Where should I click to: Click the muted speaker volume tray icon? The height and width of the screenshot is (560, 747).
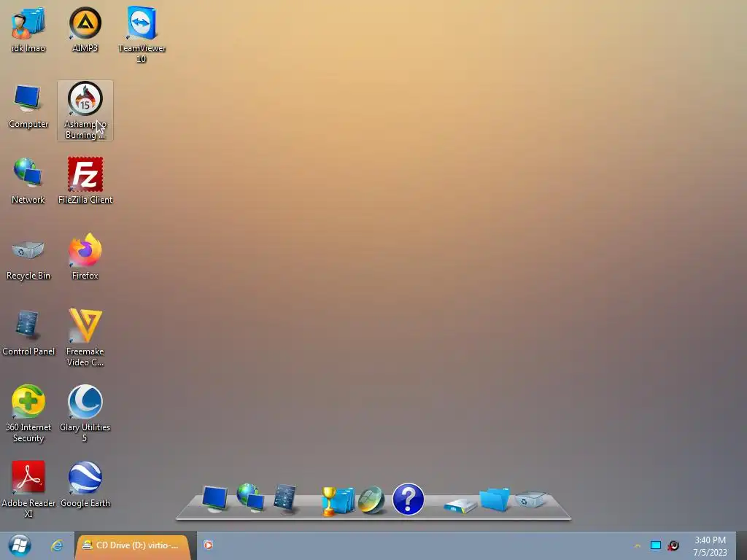(673, 545)
